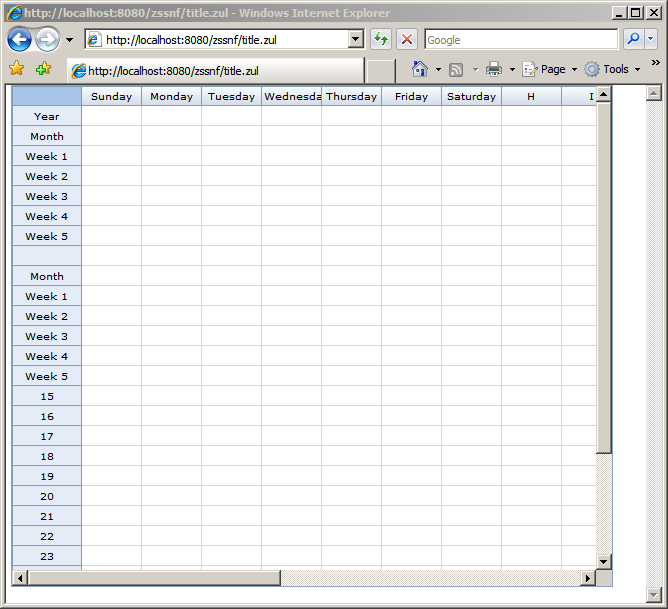Click the RSS feeds icon
Viewport: 668px width, 609px height.
[x=456, y=69]
